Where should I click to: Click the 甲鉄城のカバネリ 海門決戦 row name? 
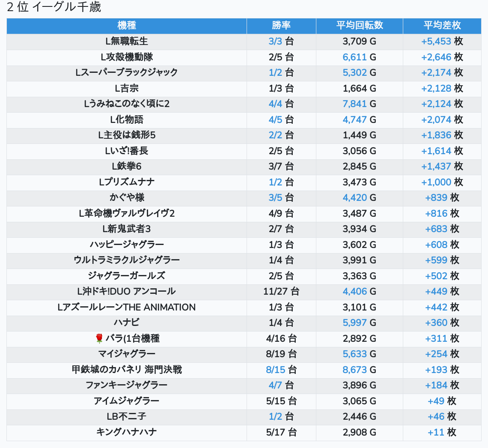tap(127, 370)
